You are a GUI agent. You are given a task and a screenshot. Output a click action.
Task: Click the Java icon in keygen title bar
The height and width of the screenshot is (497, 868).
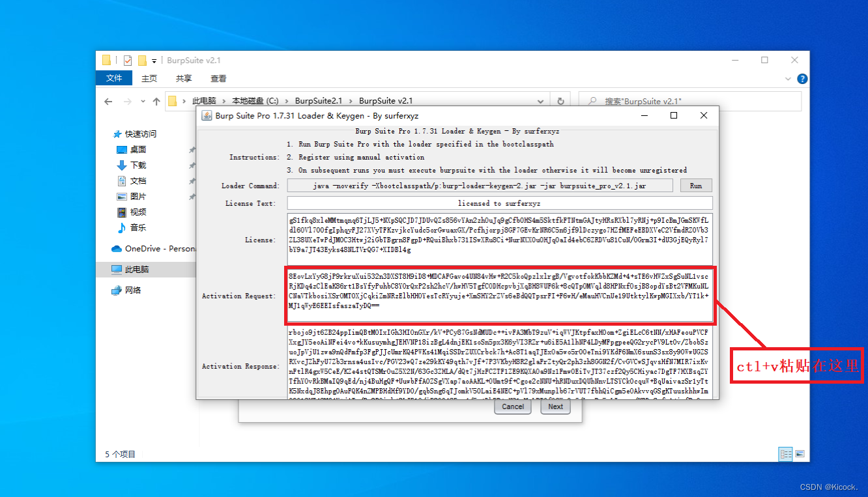coord(207,115)
